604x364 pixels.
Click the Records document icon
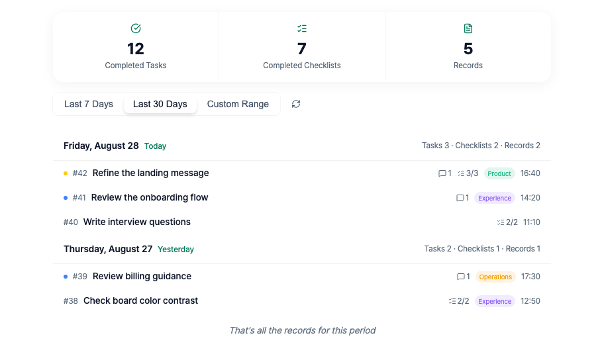point(468,28)
